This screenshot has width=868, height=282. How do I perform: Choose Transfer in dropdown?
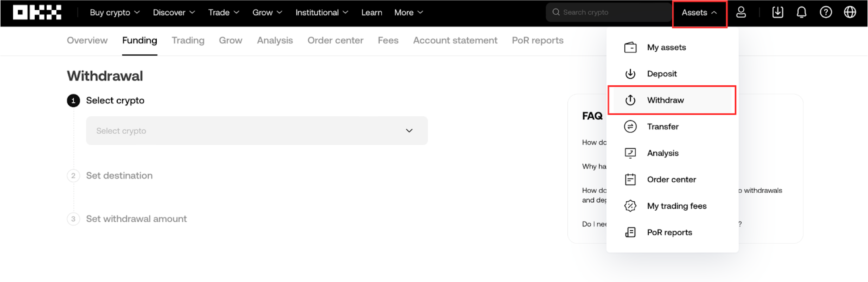pyautogui.click(x=672, y=127)
